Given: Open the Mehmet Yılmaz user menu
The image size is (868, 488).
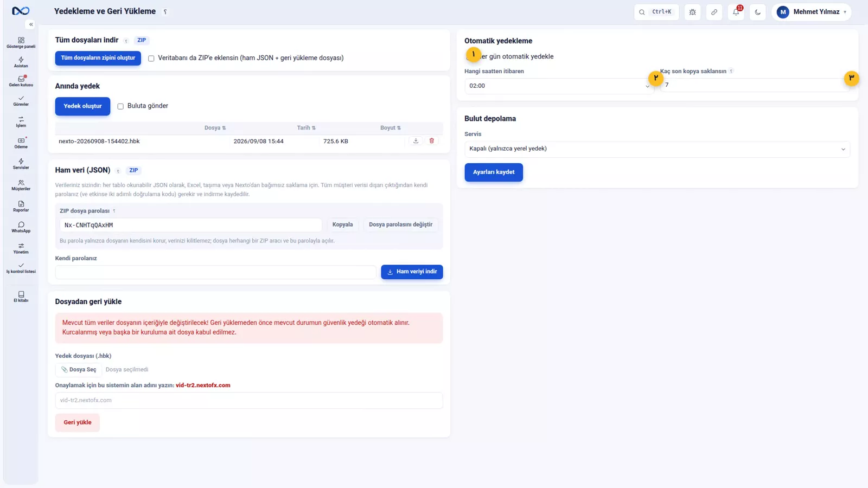Looking at the screenshot, I should 812,12.
